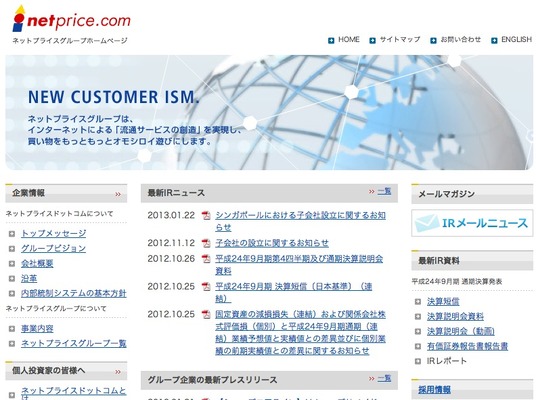The image size is (536, 400).
Task: Open the 決算説明会資料 link
Action: point(455,316)
